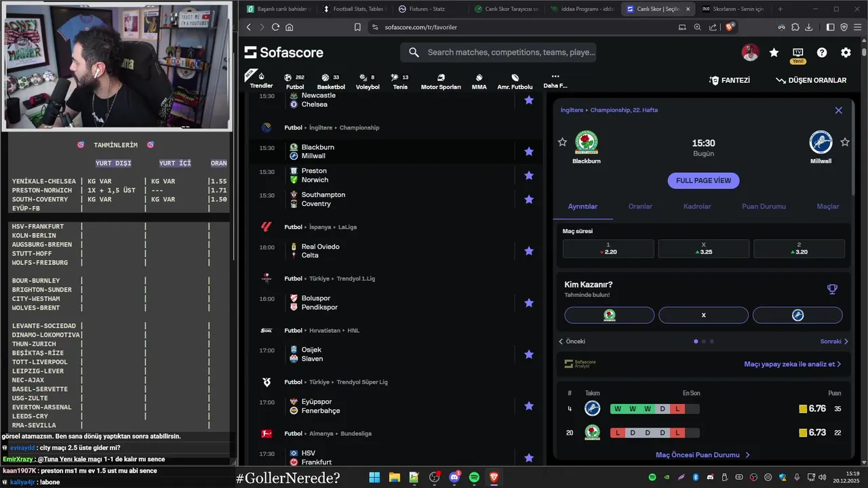The image size is (868, 488).
Task: Open Sofascore settings gear
Action: 846,53
